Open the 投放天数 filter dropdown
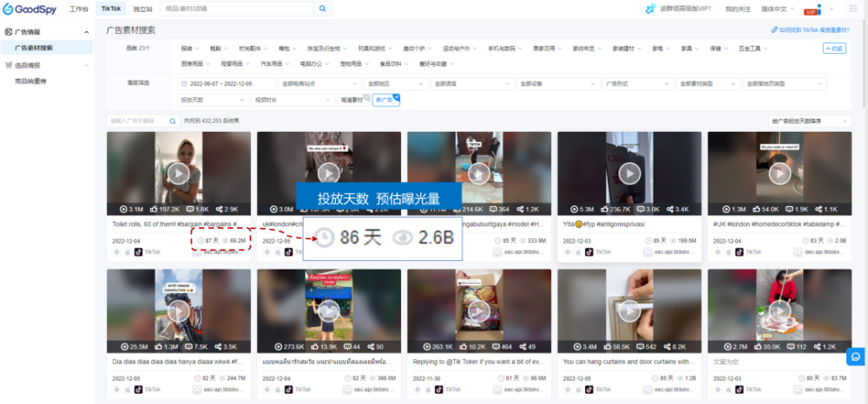The height and width of the screenshot is (404, 868). click(x=214, y=100)
